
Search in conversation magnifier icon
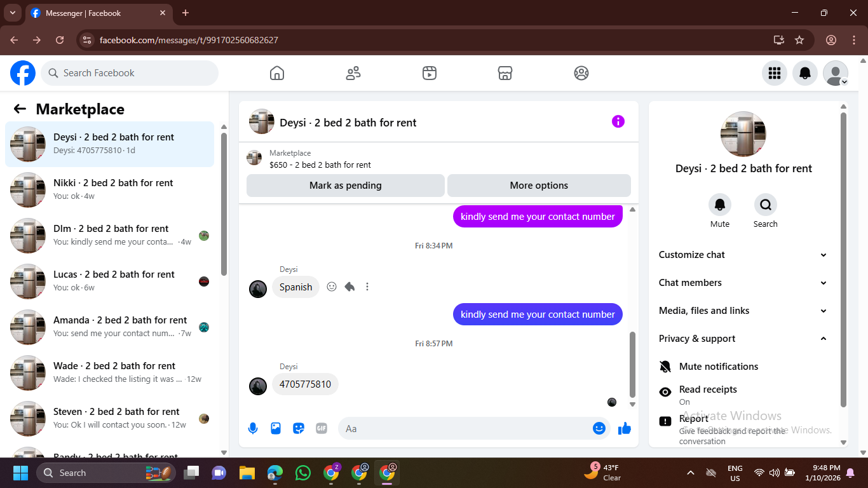(x=766, y=205)
